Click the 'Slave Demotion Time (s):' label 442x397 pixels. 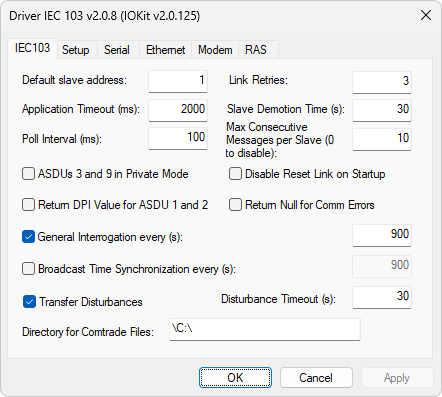[x=286, y=109]
